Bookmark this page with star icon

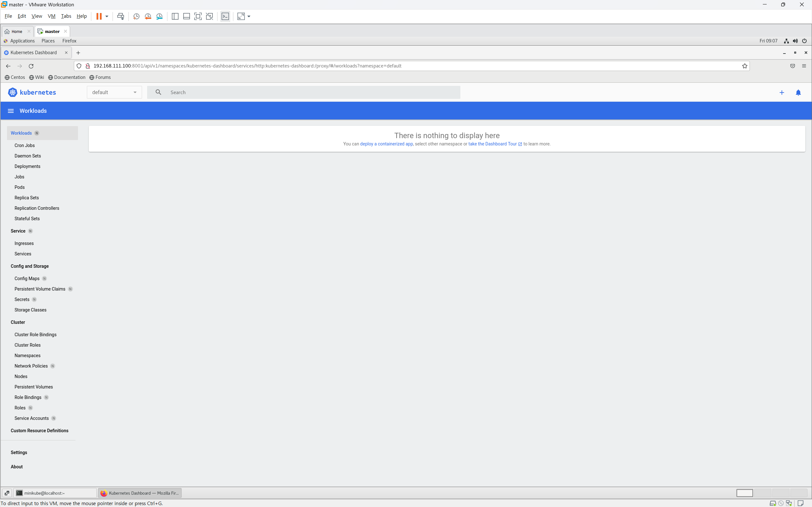coord(744,66)
